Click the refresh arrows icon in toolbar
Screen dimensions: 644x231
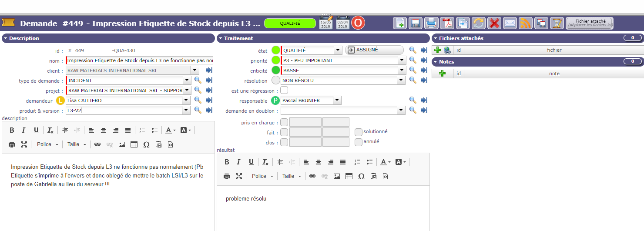point(479,23)
